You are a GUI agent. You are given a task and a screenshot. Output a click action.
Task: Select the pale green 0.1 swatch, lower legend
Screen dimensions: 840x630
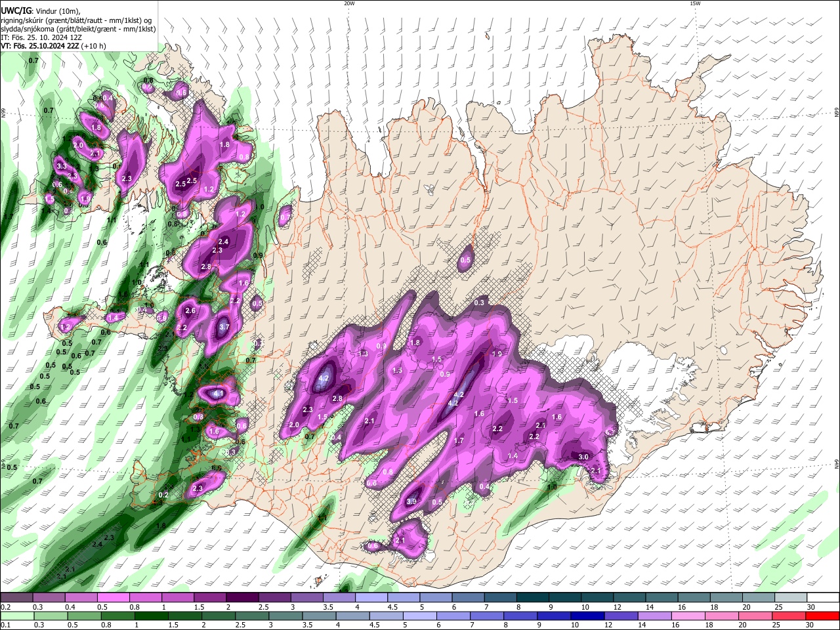pyautogui.click(x=16, y=616)
